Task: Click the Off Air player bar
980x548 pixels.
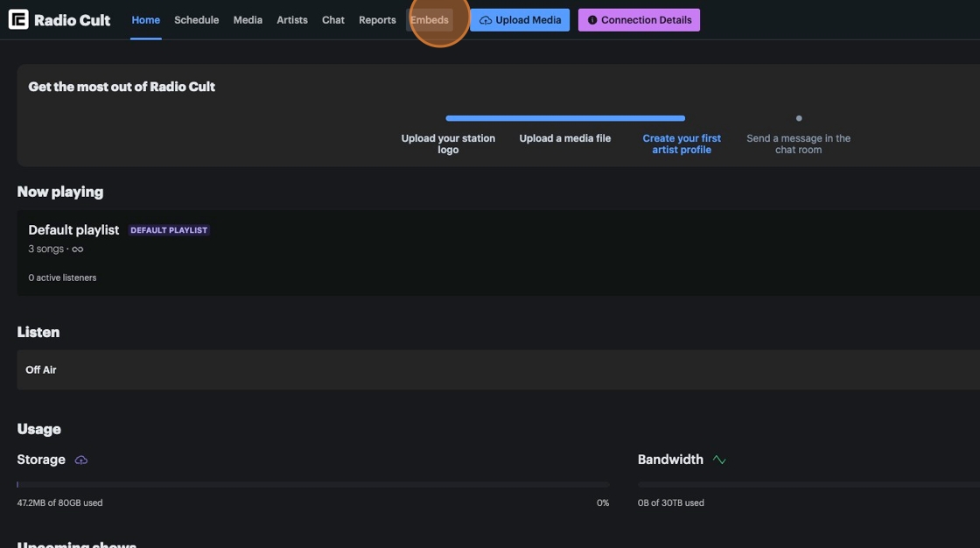Action: (x=498, y=369)
